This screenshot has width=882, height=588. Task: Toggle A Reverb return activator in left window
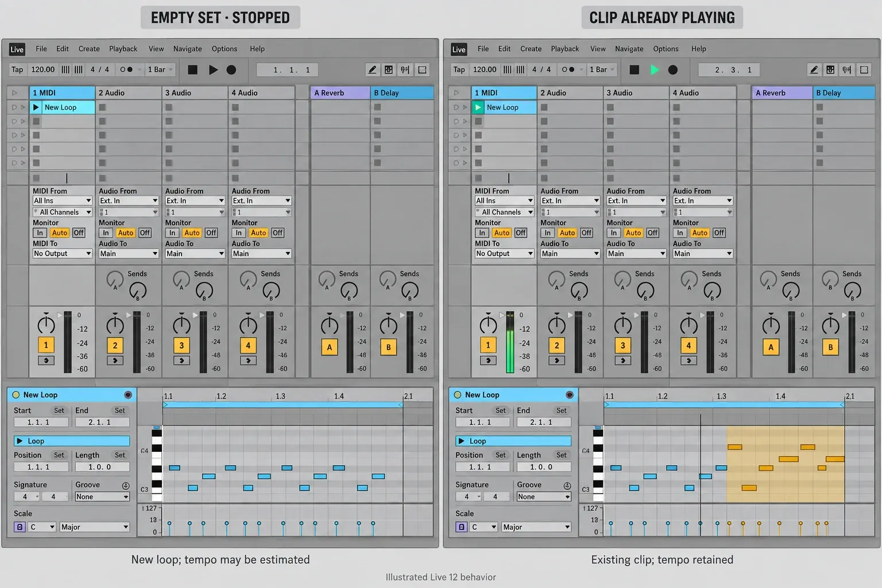(x=330, y=347)
